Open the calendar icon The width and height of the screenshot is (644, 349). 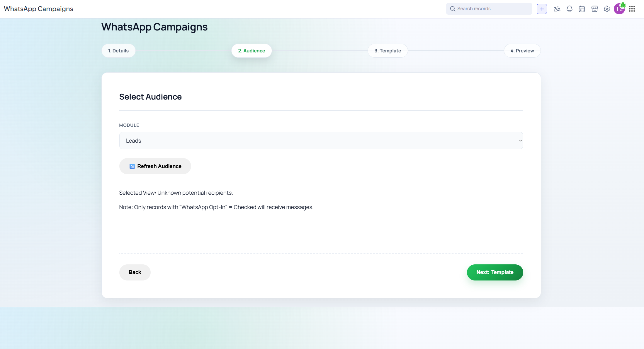582,9
